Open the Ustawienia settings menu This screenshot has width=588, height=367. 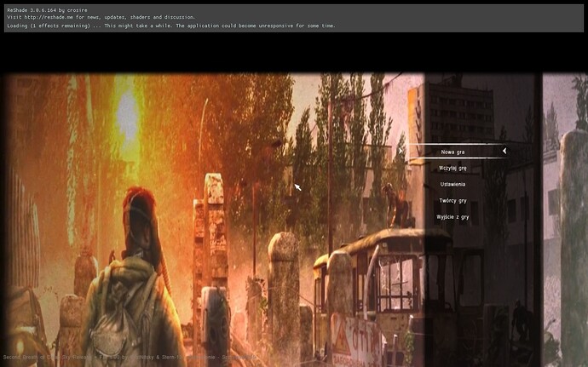tap(453, 184)
